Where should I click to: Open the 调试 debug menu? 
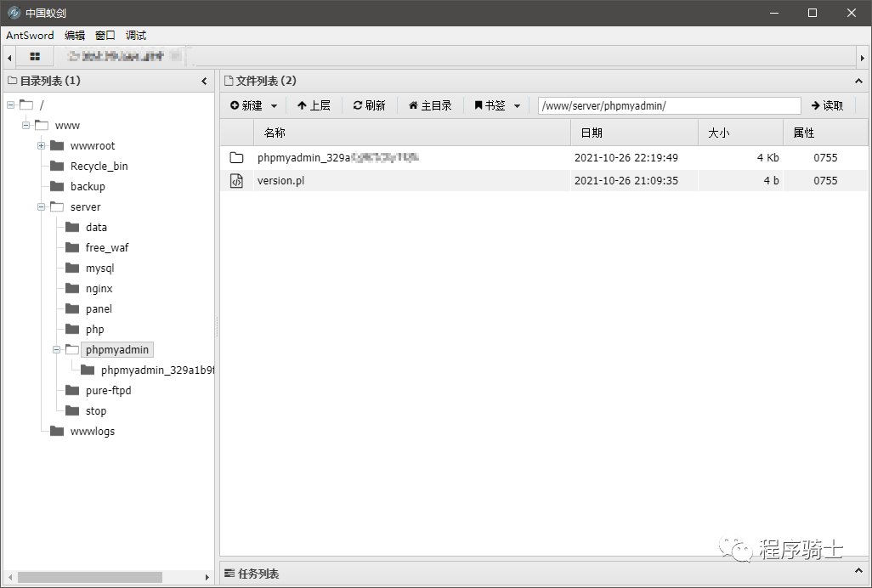(136, 36)
